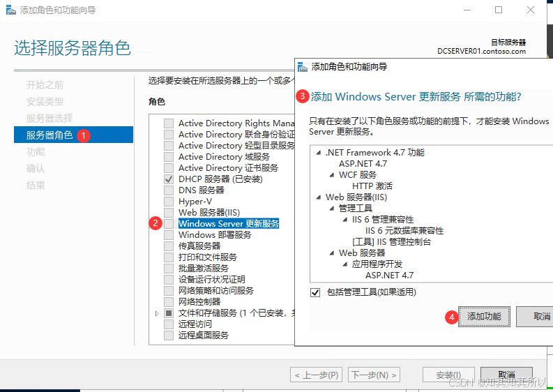Collapse the IIS 6 管理兼容性 node
This screenshot has width=553, height=392.
pyautogui.click(x=345, y=220)
